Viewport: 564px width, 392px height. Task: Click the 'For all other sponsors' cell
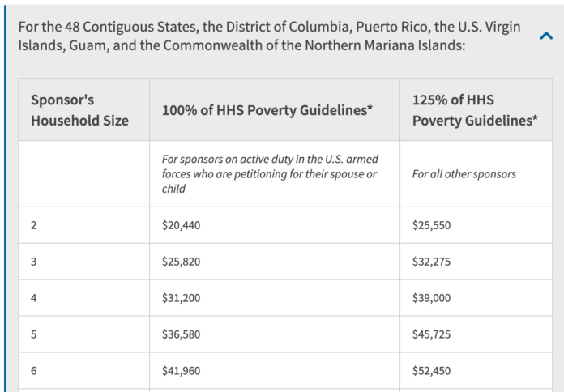coord(464,174)
